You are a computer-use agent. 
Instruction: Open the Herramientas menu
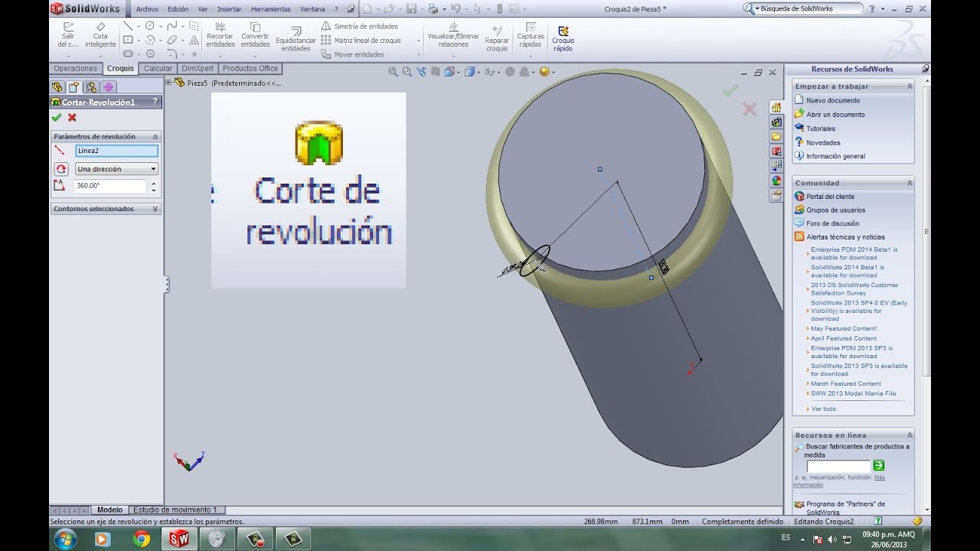[x=270, y=9]
